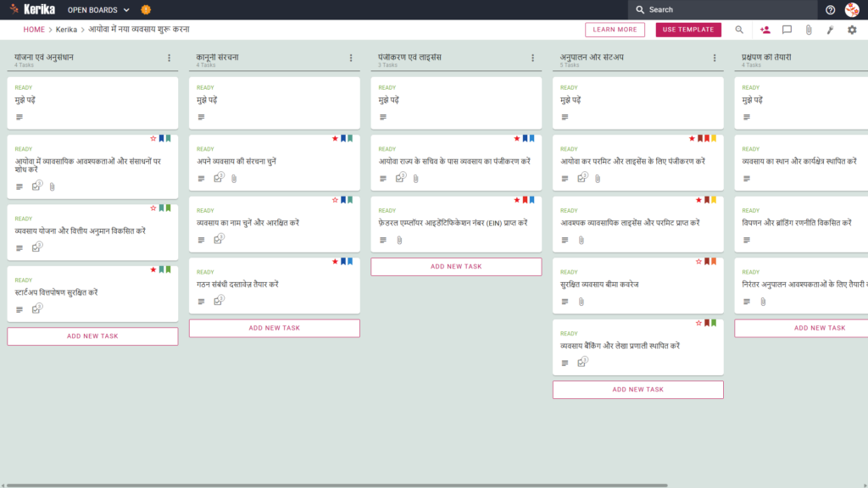This screenshot has width=868, height=488.
Task: Toggle star on फ़ेडरल एम्प्लॉयर EIN card
Action: pos(517,200)
